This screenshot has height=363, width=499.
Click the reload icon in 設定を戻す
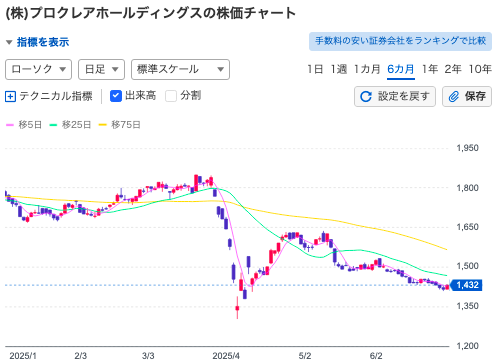point(366,97)
